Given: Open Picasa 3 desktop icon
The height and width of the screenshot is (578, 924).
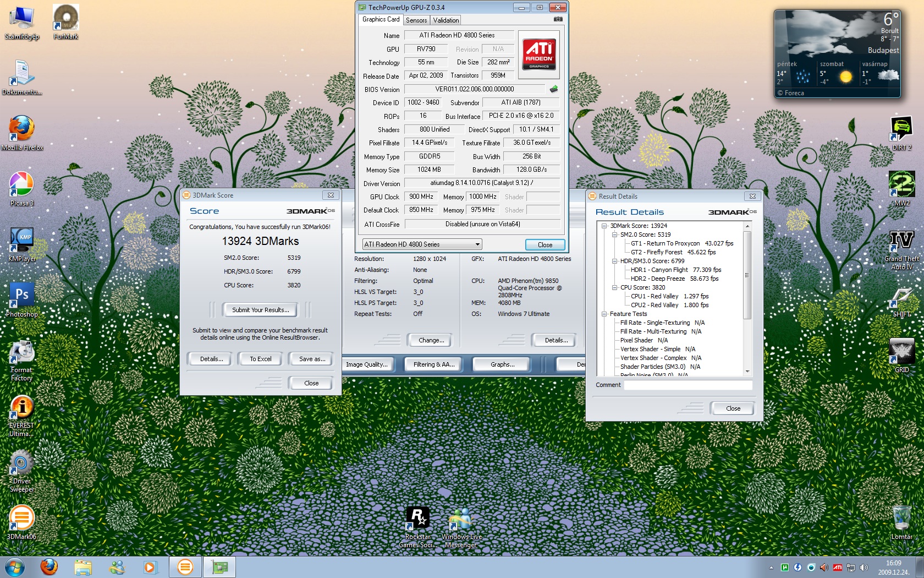Looking at the screenshot, I should coord(22,188).
